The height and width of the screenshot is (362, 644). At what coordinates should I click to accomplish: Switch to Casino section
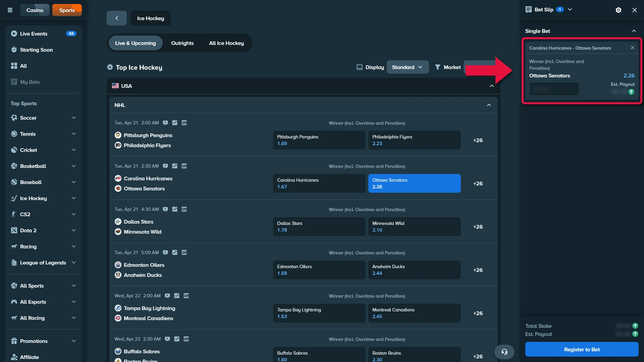(x=35, y=10)
